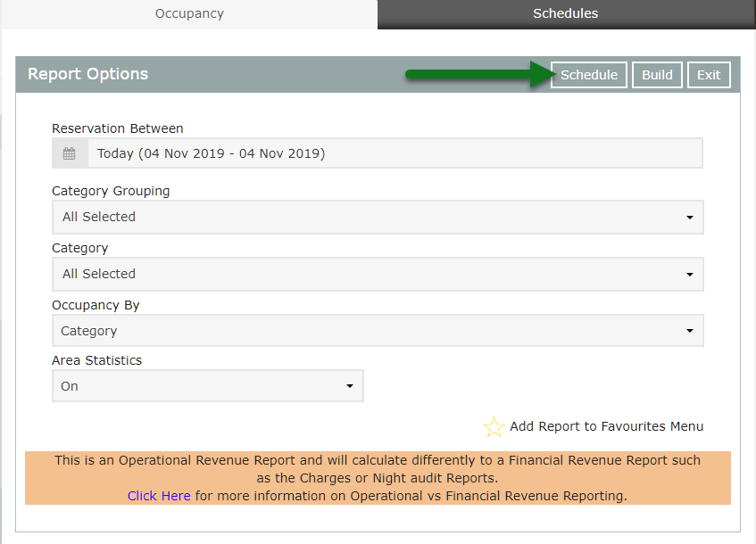Click the Schedule button

(x=589, y=75)
